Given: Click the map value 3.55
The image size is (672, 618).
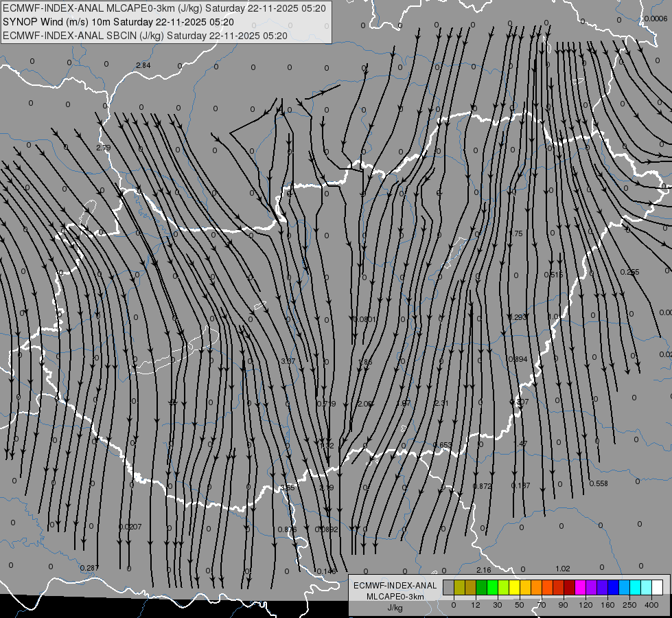Looking at the screenshot, I should [288, 488].
